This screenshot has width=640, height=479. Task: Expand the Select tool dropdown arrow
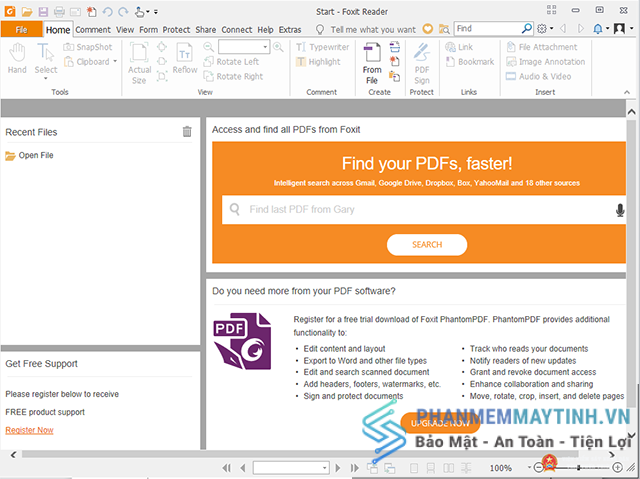point(46,78)
